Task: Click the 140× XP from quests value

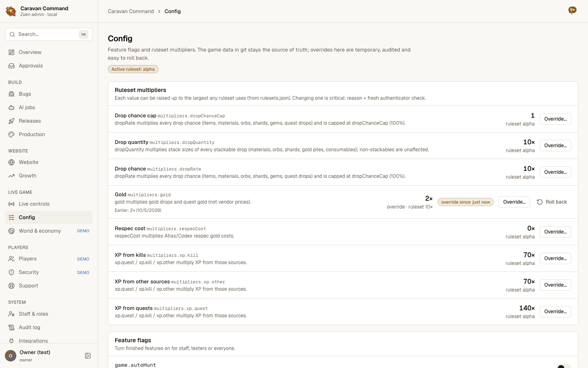Action: [x=527, y=308]
